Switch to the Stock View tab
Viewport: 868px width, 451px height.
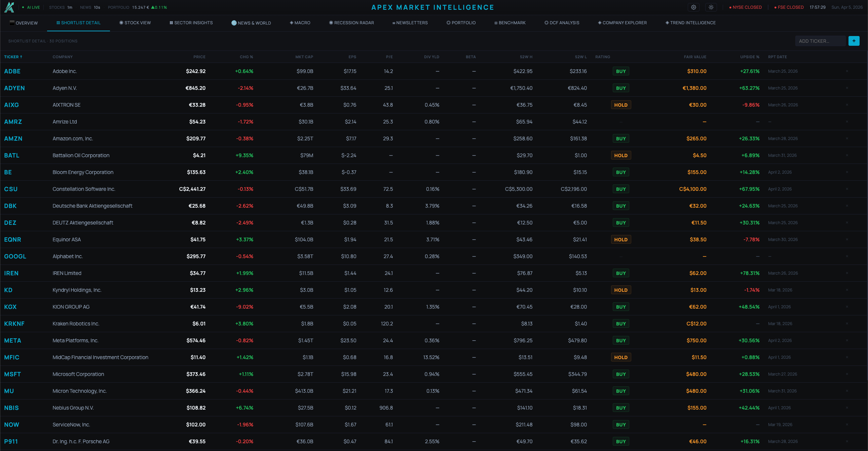tap(135, 23)
